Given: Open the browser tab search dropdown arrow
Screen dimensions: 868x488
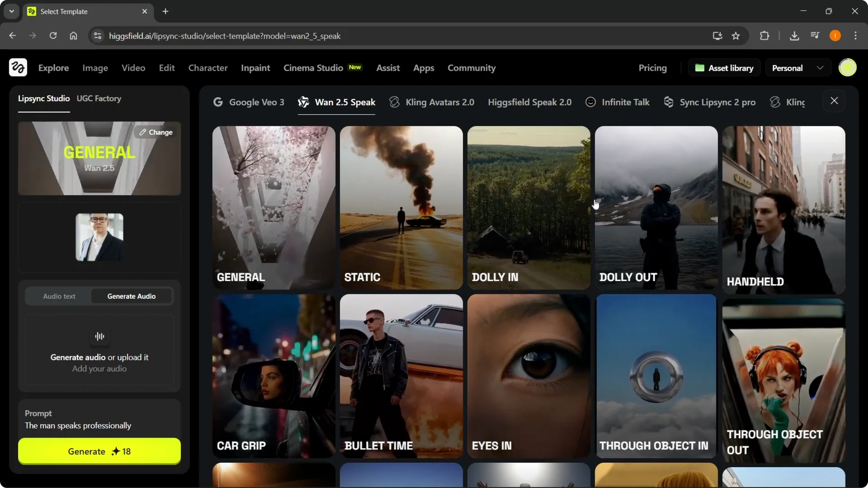Looking at the screenshot, I should pos(11,11).
